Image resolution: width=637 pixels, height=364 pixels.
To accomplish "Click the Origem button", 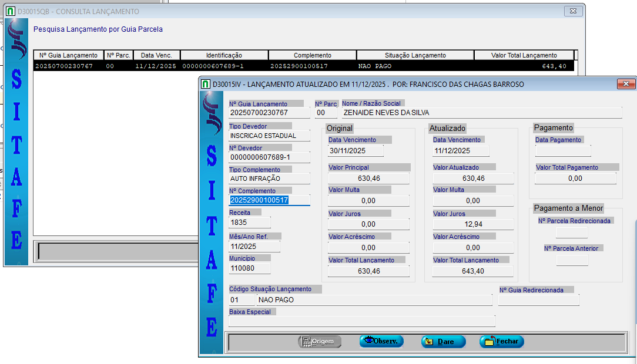I will (320, 342).
